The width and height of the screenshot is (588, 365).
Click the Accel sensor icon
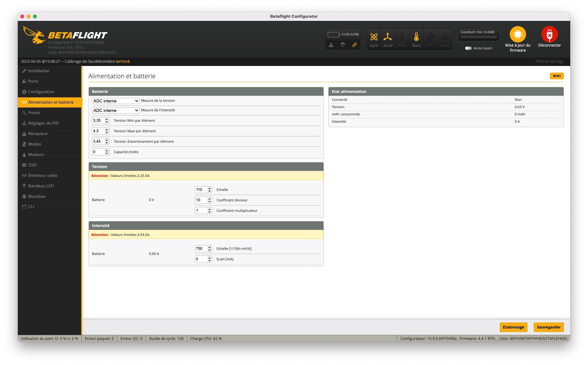click(388, 37)
